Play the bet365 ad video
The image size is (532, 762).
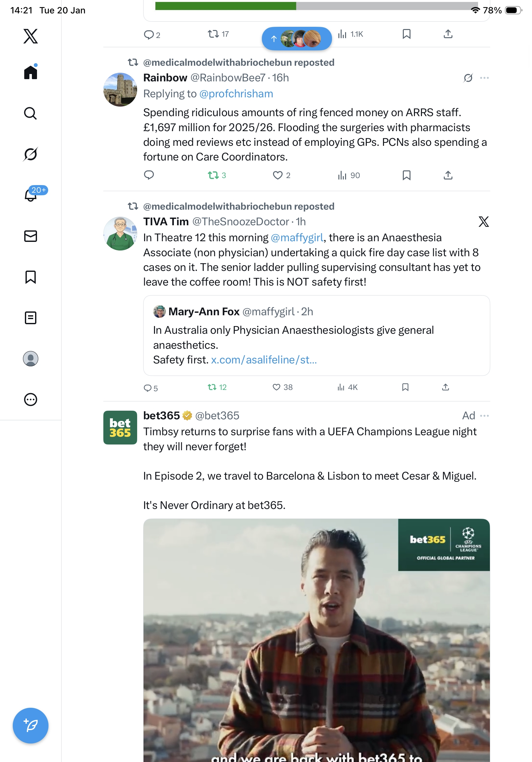(316, 640)
